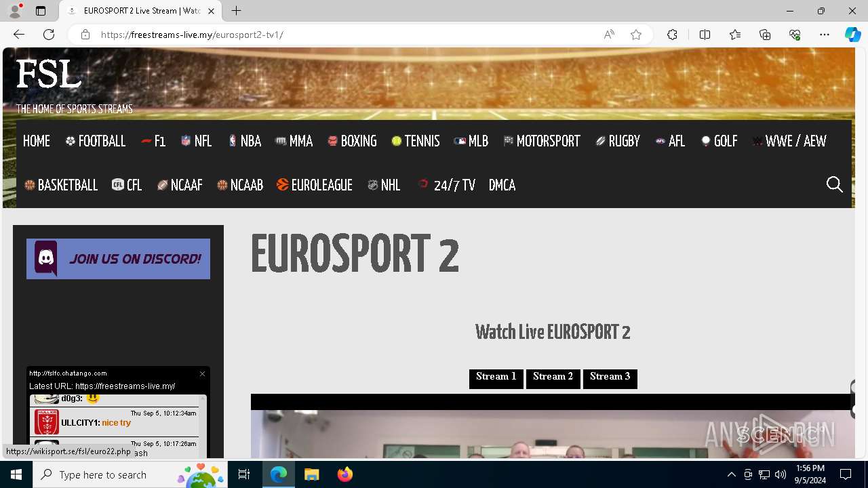Open Edge Settings and more menu
The image size is (868, 488).
pos(825,35)
